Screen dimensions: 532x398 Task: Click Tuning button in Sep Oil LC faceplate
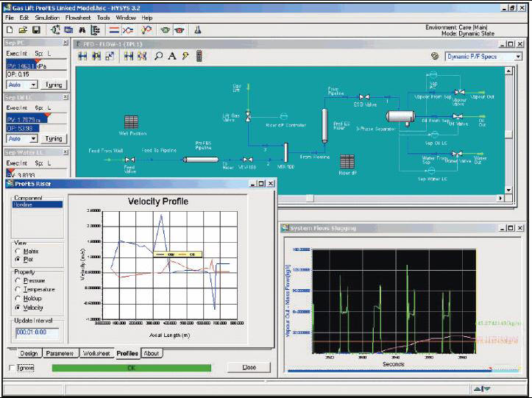(x=54, y=139)
